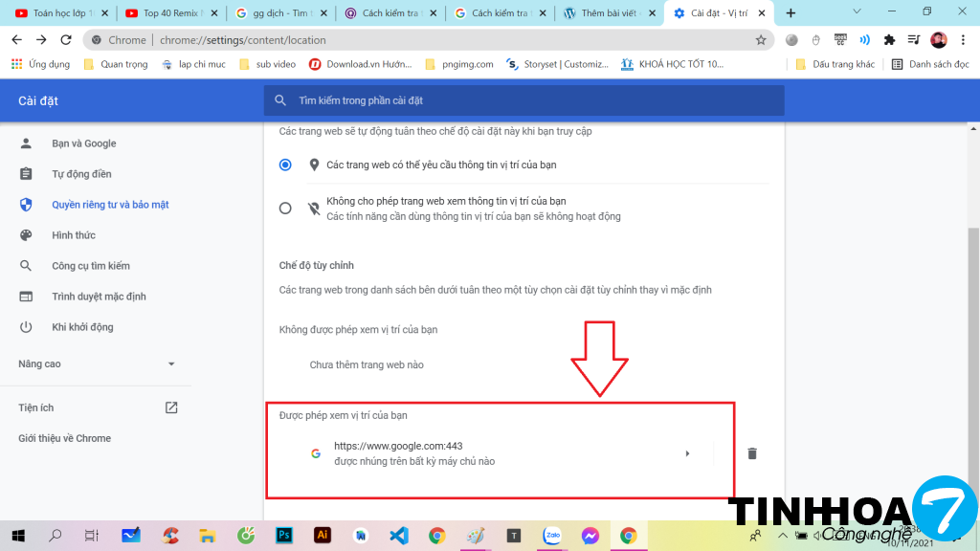Switch to the 'gg dịch' tab
The image size is (980, 551).
(278, 13)
